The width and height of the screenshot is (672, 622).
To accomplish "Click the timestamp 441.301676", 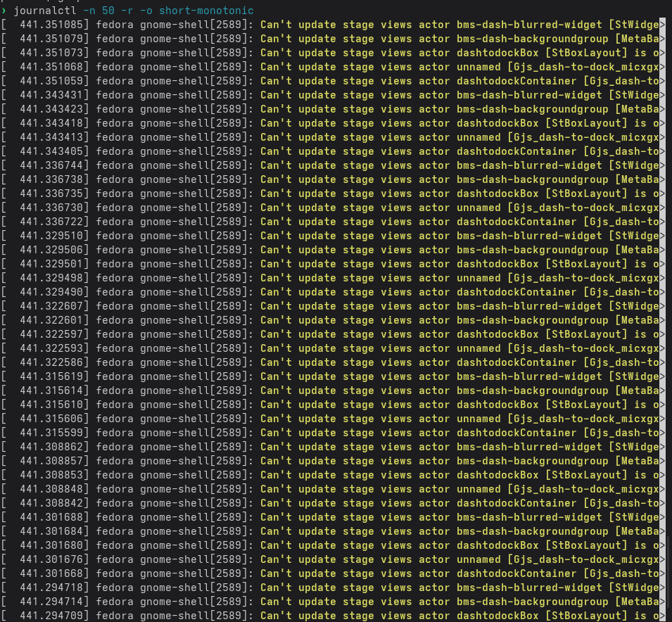I will [51, 559].
